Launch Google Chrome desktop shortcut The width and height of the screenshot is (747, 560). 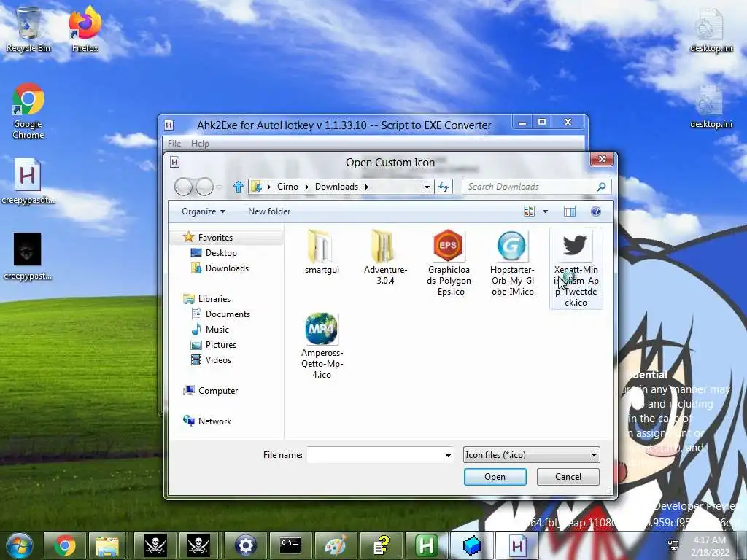28,111
